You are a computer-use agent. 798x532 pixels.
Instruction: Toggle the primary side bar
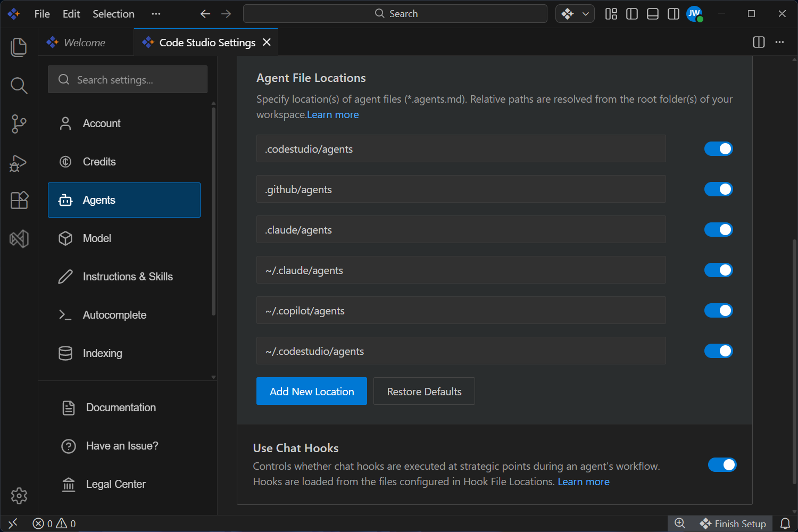click(632, 14)
